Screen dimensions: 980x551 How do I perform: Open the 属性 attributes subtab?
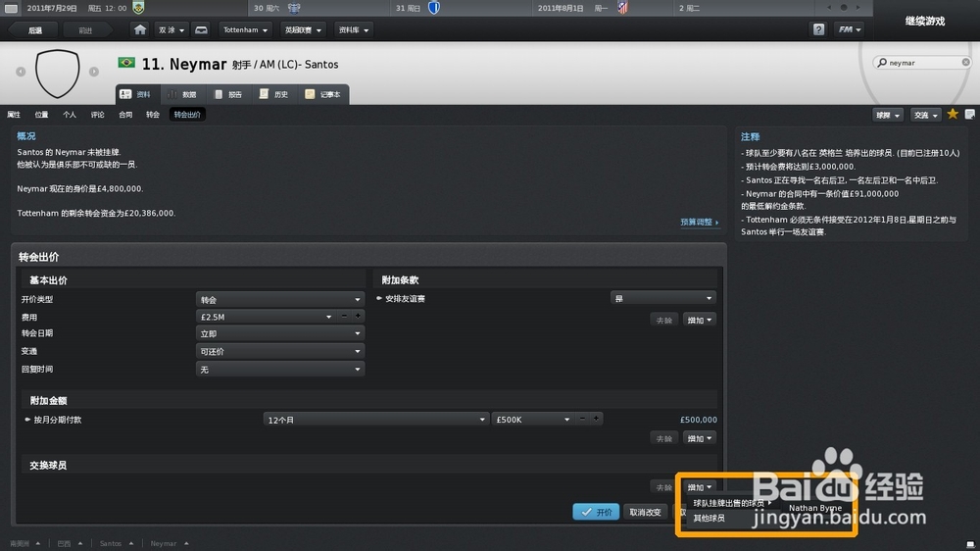[x=14, y=115]
